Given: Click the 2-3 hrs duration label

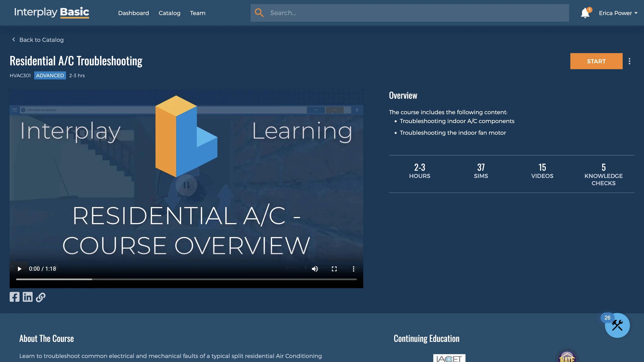Looking at the screenshot, I should point(77,75).
